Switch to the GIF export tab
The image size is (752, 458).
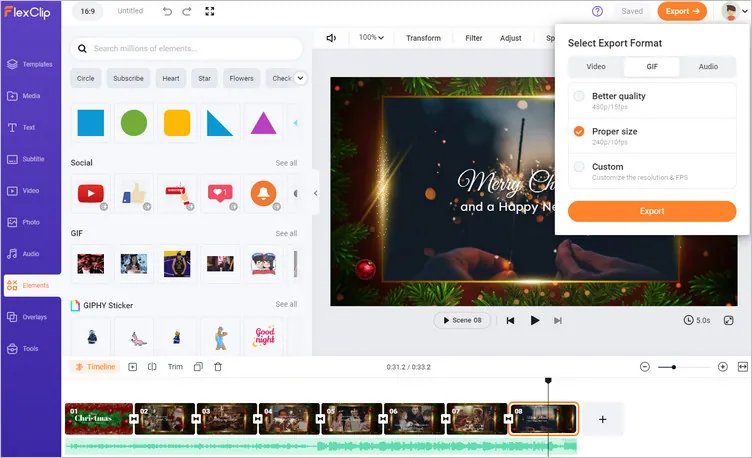(652, 67)
